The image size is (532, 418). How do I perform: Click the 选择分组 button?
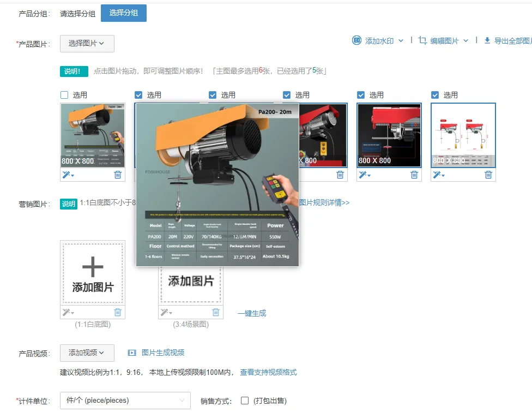[x=124, y=13]
